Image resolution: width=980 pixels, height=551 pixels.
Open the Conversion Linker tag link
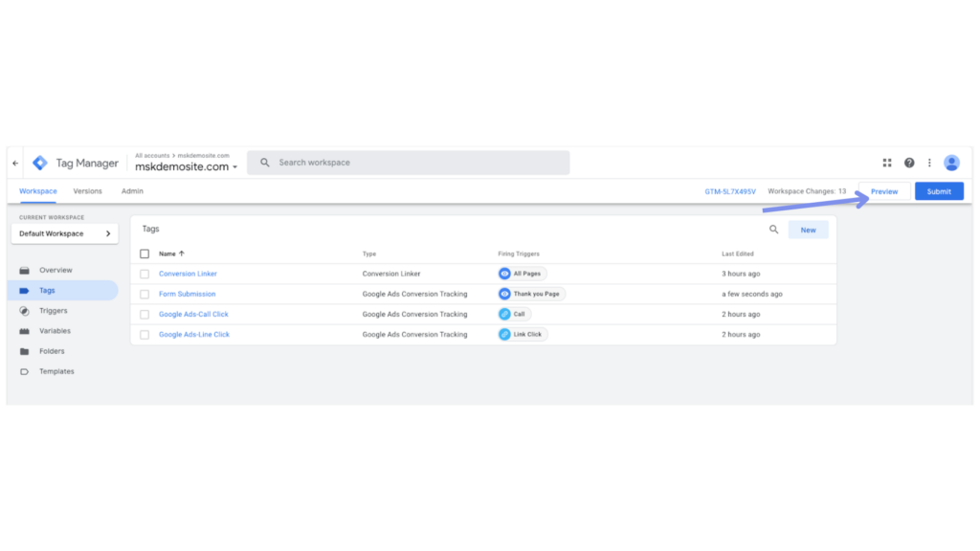188,274
